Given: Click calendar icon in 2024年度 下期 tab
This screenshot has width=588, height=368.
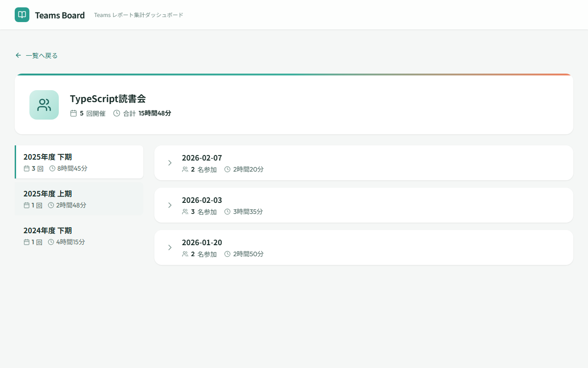Looking at the screenshot, I should pos(27,242).
